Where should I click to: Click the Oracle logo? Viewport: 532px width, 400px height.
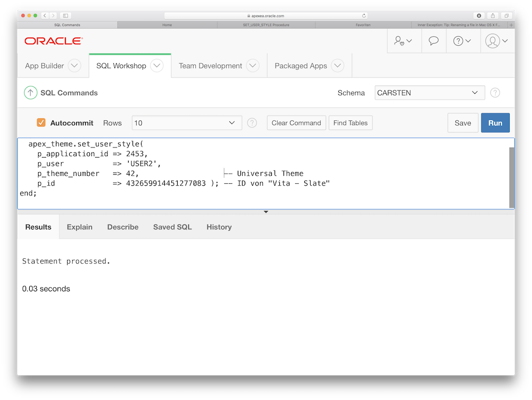point(53,40)
